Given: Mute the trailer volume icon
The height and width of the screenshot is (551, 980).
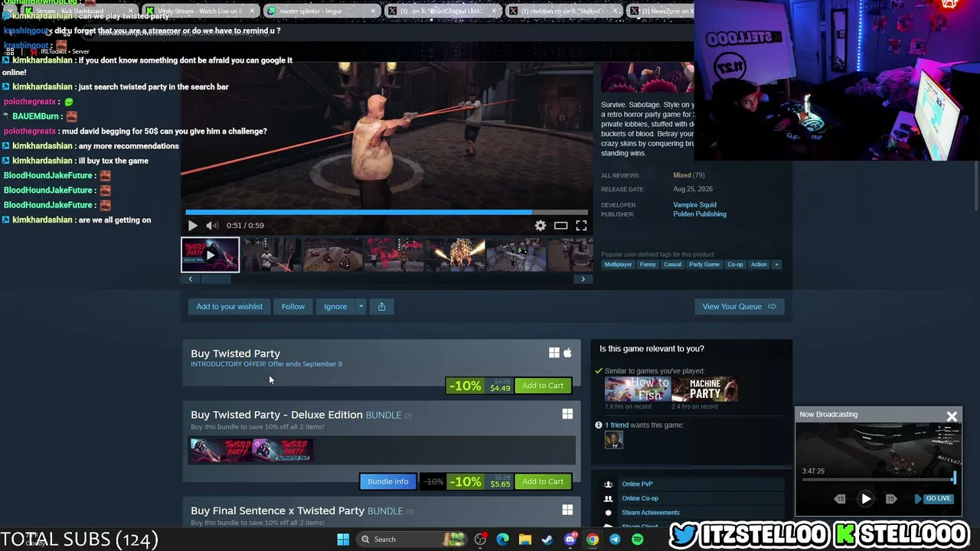Looking at the screenshot, I should (x=212, y=225).
